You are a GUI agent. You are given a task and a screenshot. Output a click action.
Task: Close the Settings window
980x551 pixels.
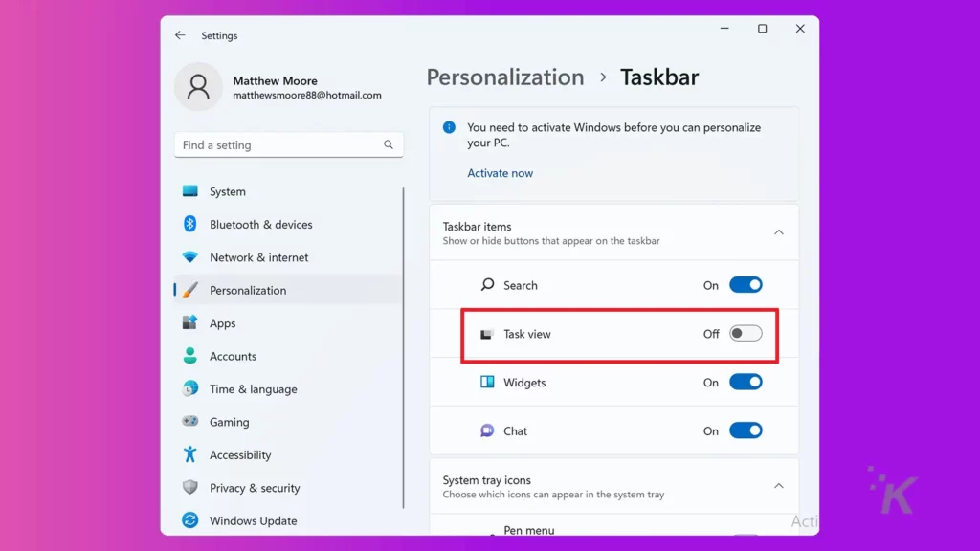click(x=800, y=28)
